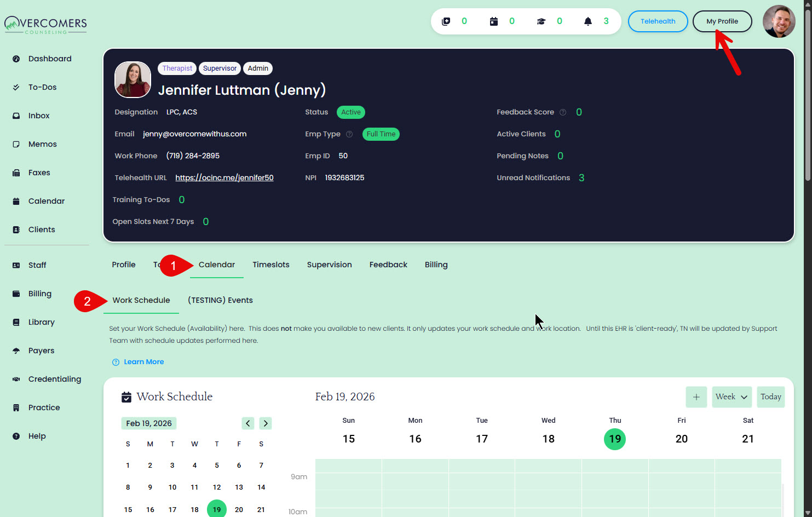This screenshot has height=517, width=812.
Task: Click the Today button
Action: coord(771,397)
